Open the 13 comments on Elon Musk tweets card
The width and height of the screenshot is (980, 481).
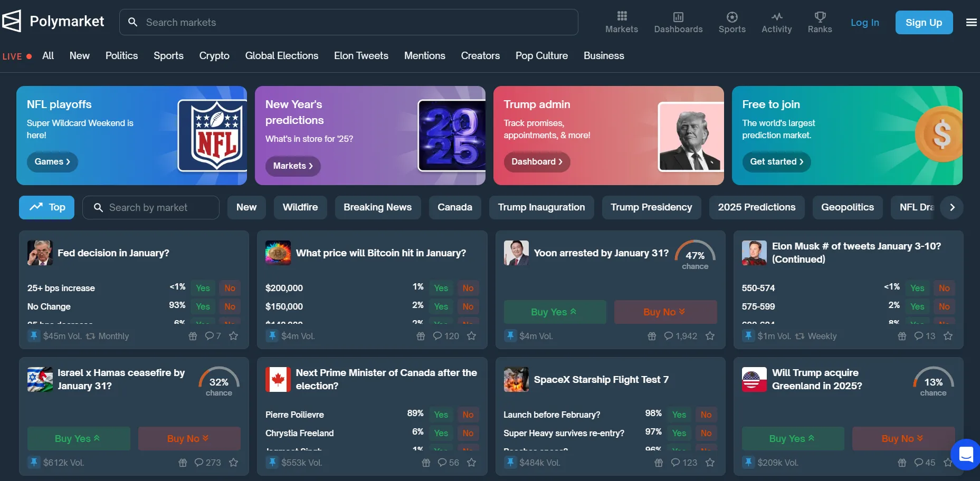925,336
